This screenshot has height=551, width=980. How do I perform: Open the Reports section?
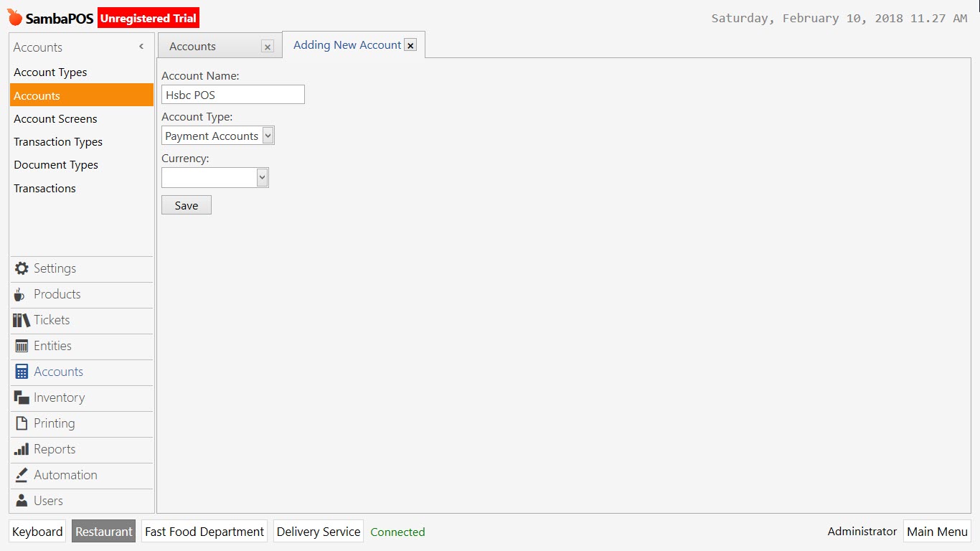coord(82,449)
